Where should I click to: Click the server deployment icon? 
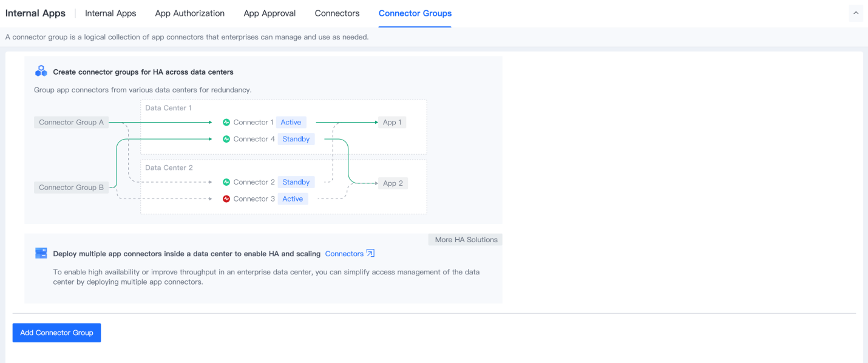coord(41,254)
